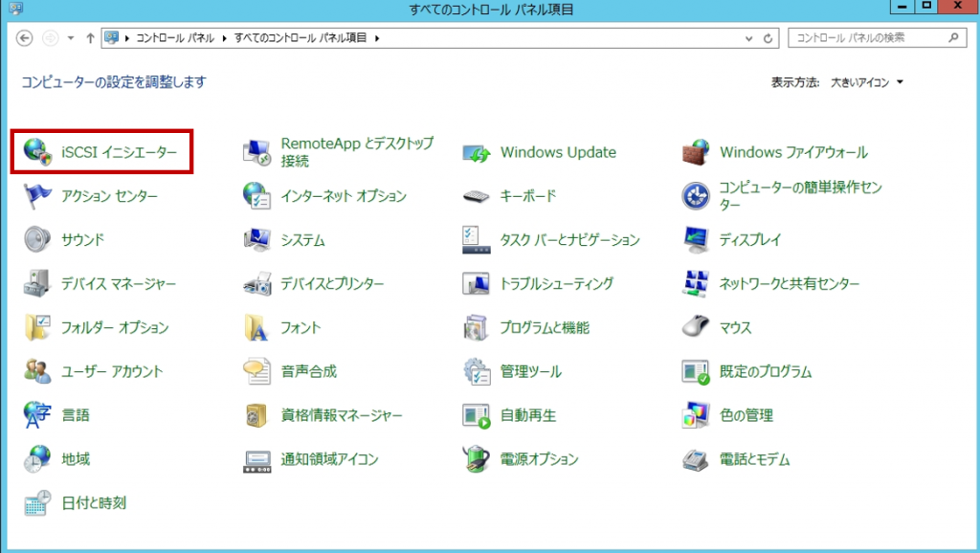The image size is (980, 553).
Task: Open the 言語 link
Action: point(76,415)
